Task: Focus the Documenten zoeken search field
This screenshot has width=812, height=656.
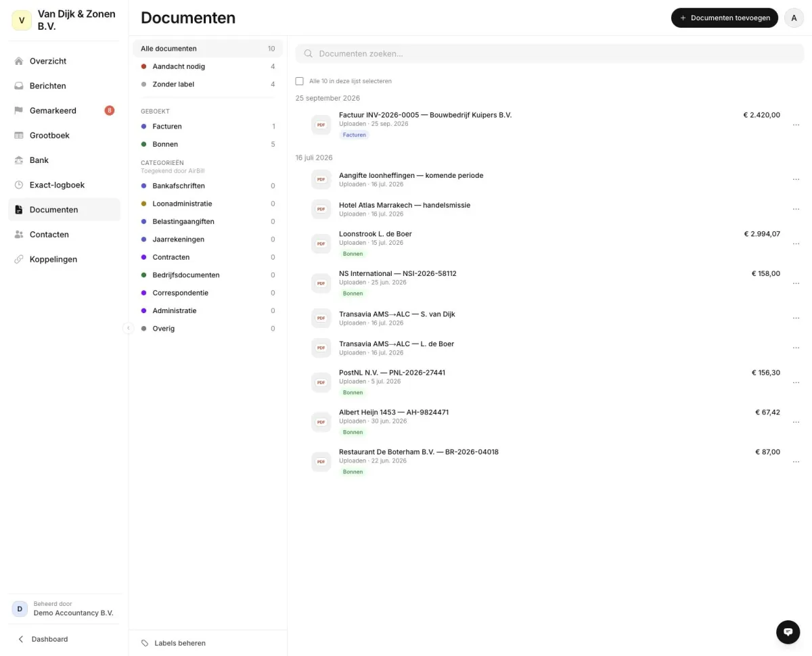Action: (x=549, y=53)
